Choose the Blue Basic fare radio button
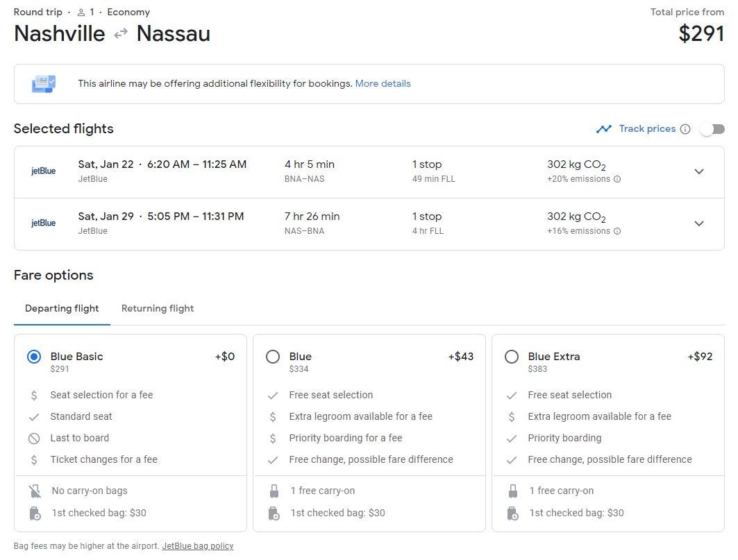The image size is (738, 560). [34, 357]
